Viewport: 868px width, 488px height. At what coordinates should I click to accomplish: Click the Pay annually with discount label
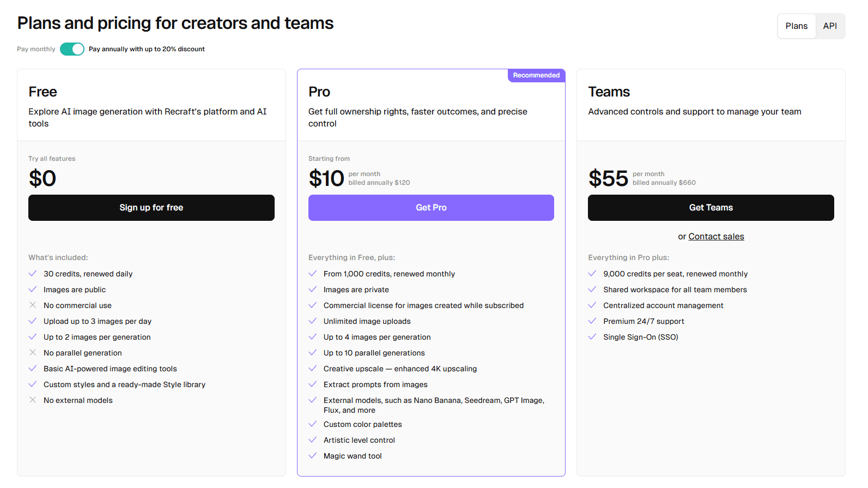click(x=147, y=49)
